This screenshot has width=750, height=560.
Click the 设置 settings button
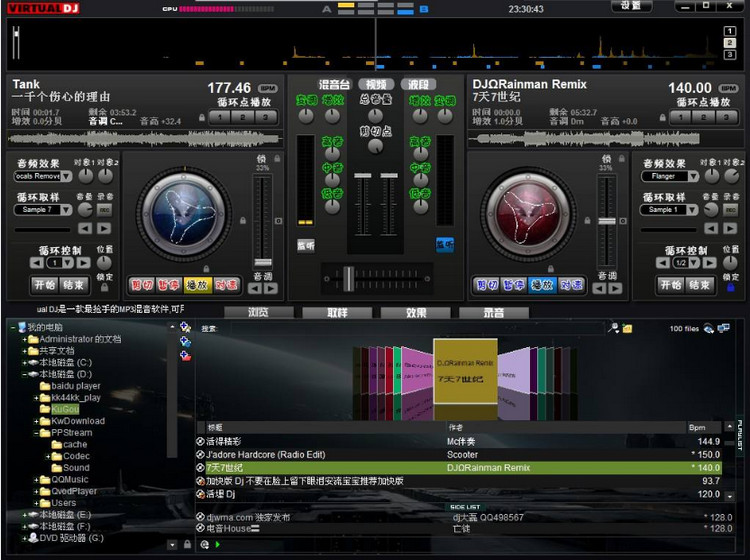(x=631, y=6)
